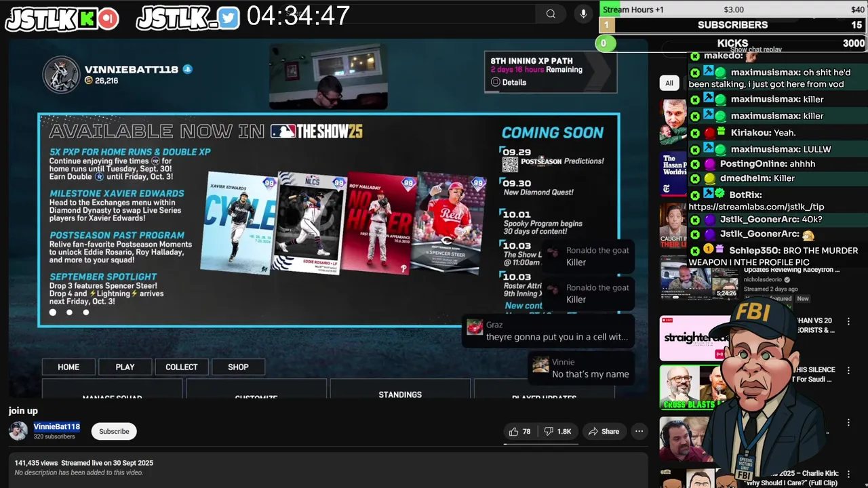The image size is (868, 488).
Task: Click the Stream Hours progress bar
Action: (733, 9)
